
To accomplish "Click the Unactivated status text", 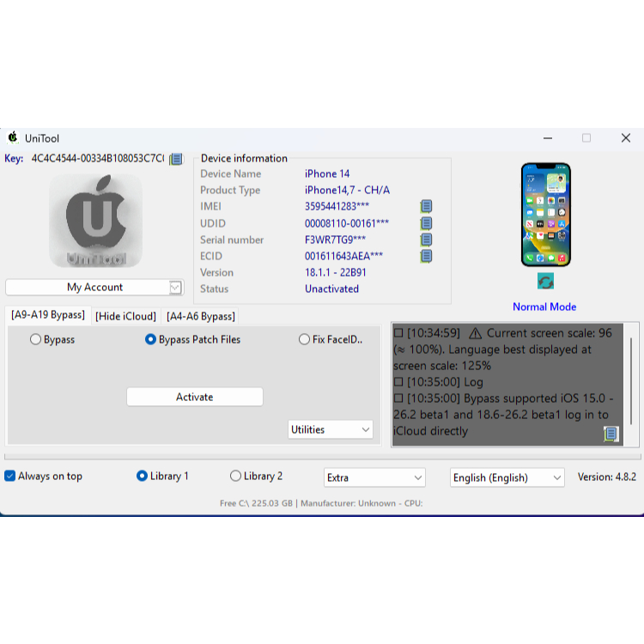I will pyautogui.click(x=331, y=289).
